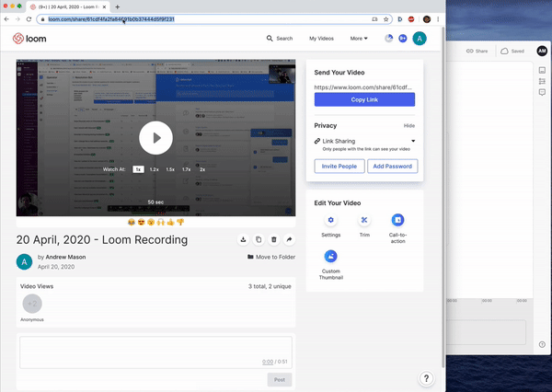Click the Add Password button
This screenshot has width=552, height=392.
click(x=393, y=167)
